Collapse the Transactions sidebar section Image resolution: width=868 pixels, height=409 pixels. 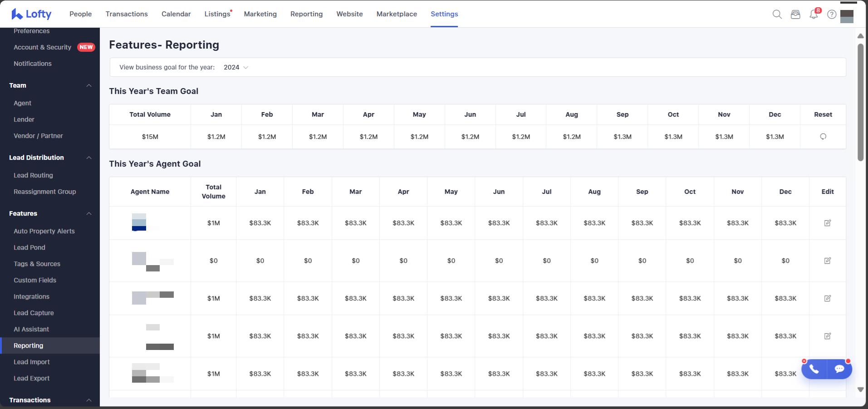pos(89,400)
